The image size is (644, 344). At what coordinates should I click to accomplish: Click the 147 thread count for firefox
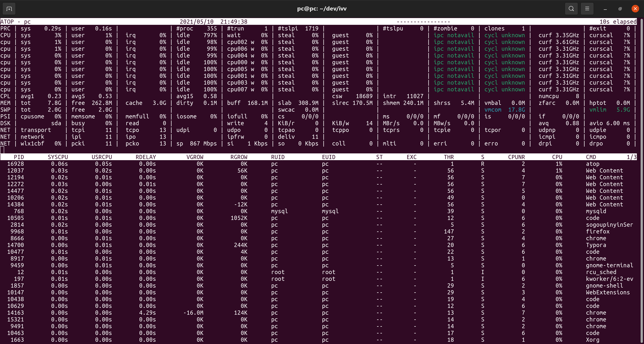(x=449, y=231)
